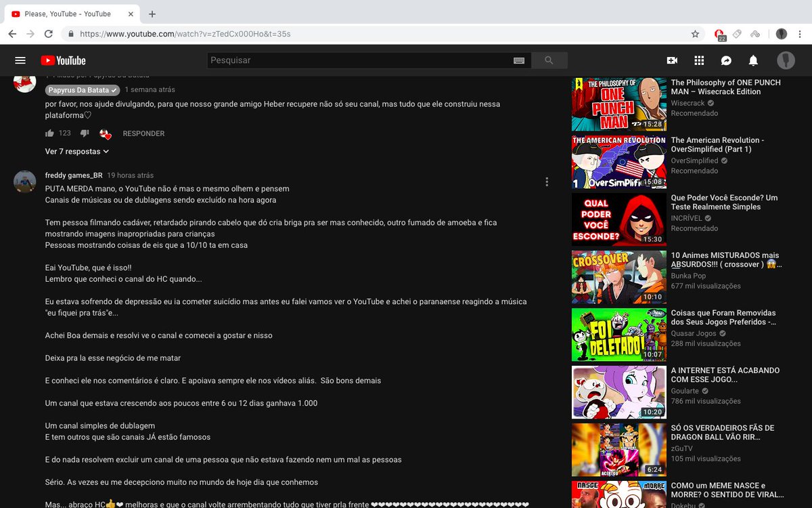Open title 10 Animes MISTURADOS mais ABSURDOS

point(727,259)
